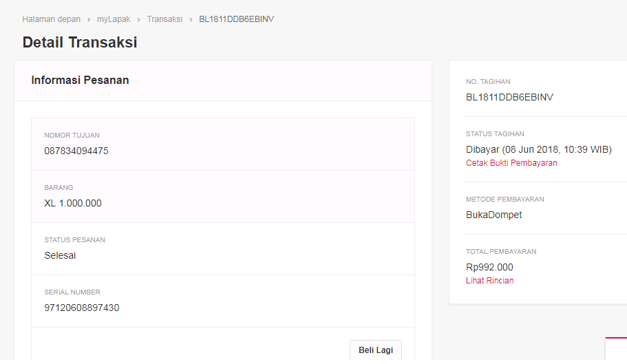Image resolution: width=627 pixels, height=364 pixels.
Task: View Lihat Rincian payment details
Action: tap(489, 281)
